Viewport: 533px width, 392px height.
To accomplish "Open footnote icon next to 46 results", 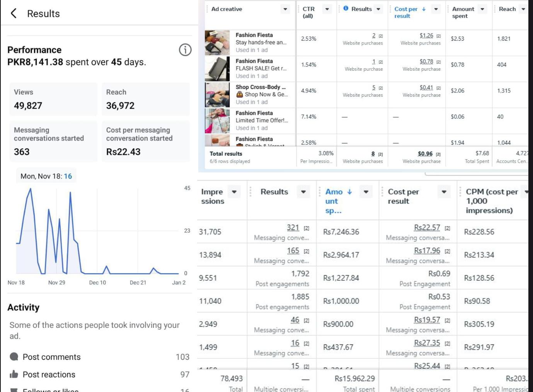I will 307,320.
